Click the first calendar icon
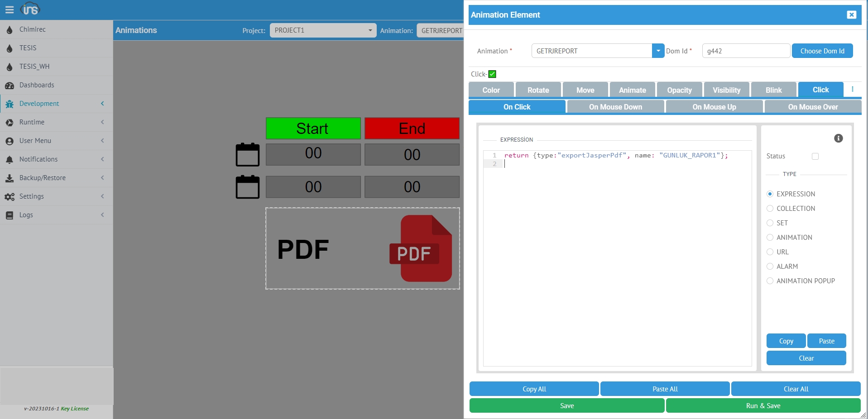The image size is (868, 419). pyautogui.click(x=248, y=155)
